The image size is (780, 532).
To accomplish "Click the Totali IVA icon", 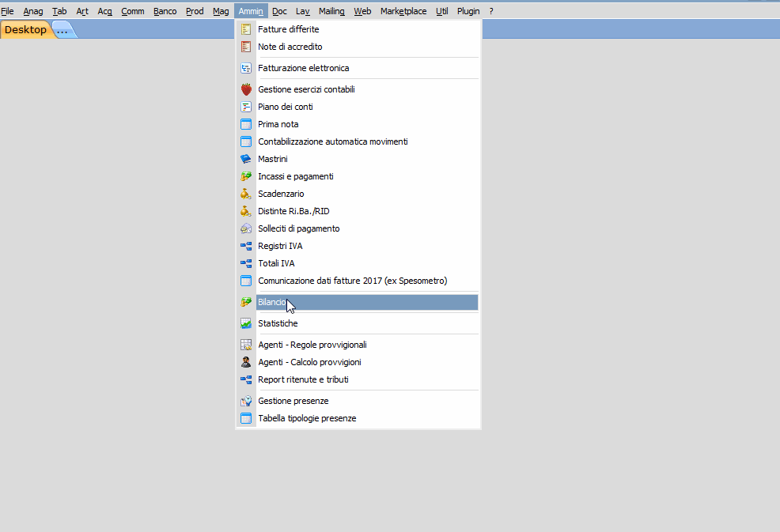I will tap(246, 263).
